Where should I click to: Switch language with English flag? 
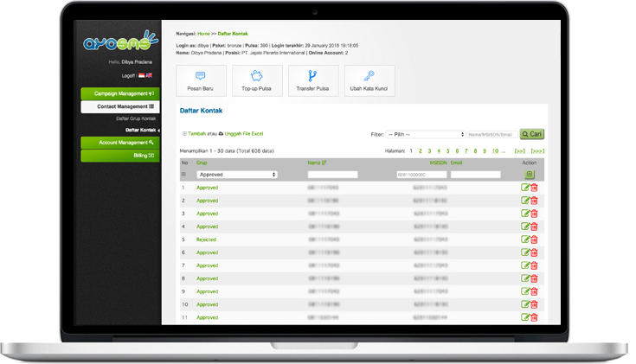[x=151, y=76]
